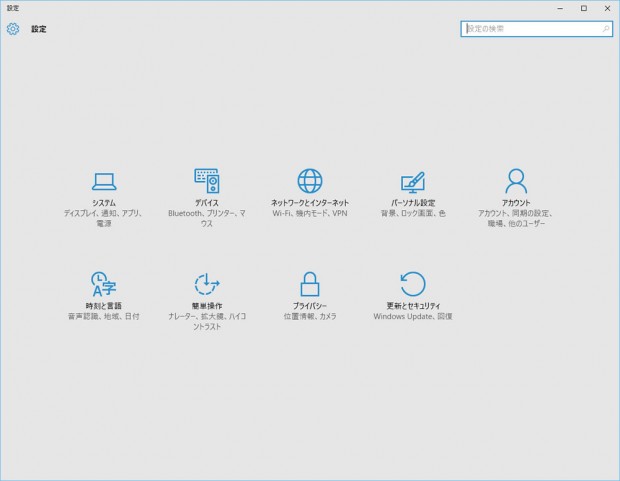Maximize the 設定 window
Screen dimensions: 620x481
pyautogui.click(x=584, y=8)
